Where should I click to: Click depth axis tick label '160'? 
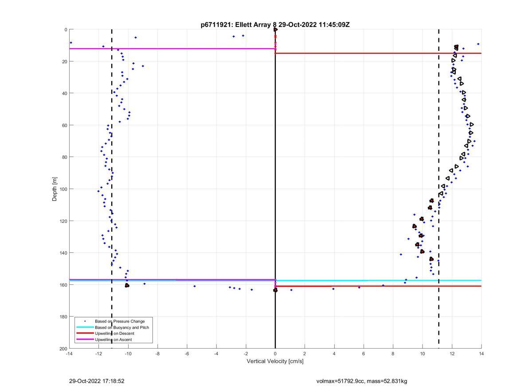[x=63, y=285]
